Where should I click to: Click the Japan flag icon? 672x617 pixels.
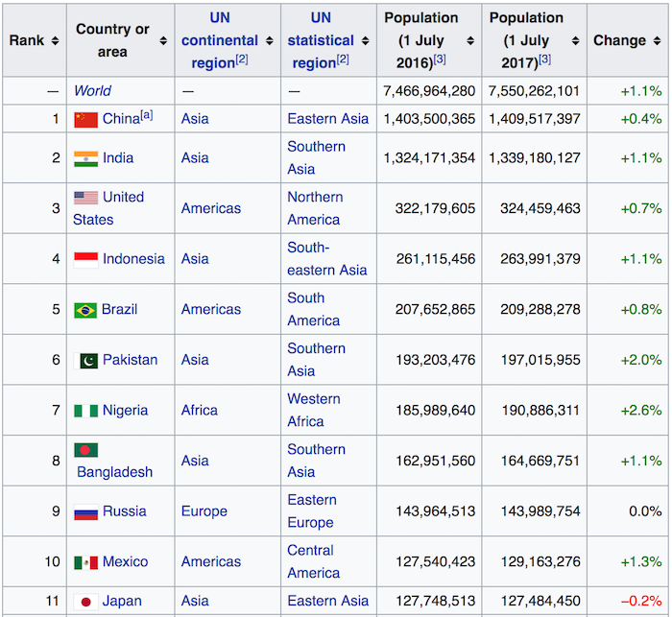85,602
